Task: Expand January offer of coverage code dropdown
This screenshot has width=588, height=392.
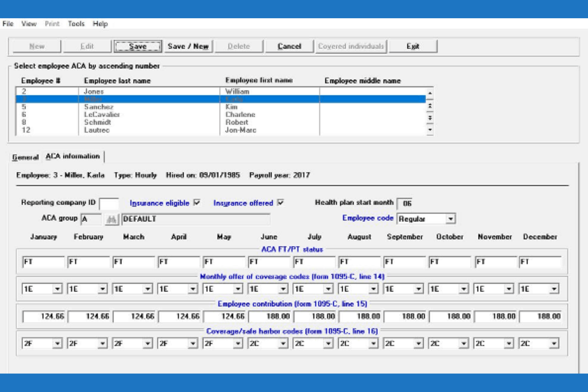Action: click(x=57, y=289)
